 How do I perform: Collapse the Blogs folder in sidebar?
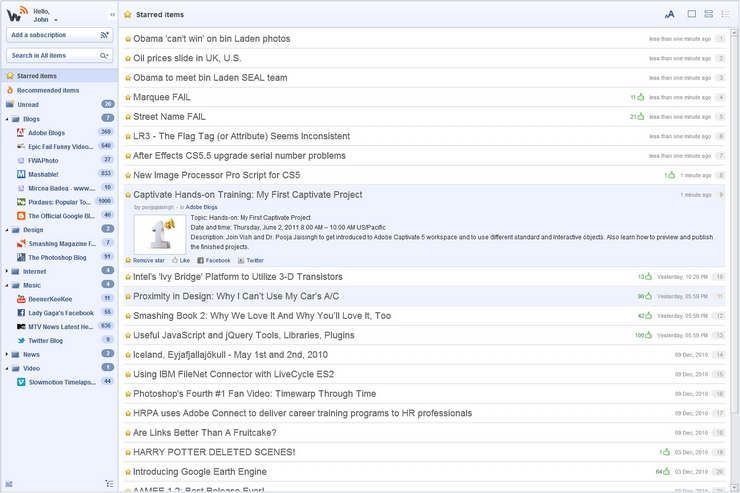point(10,118)
